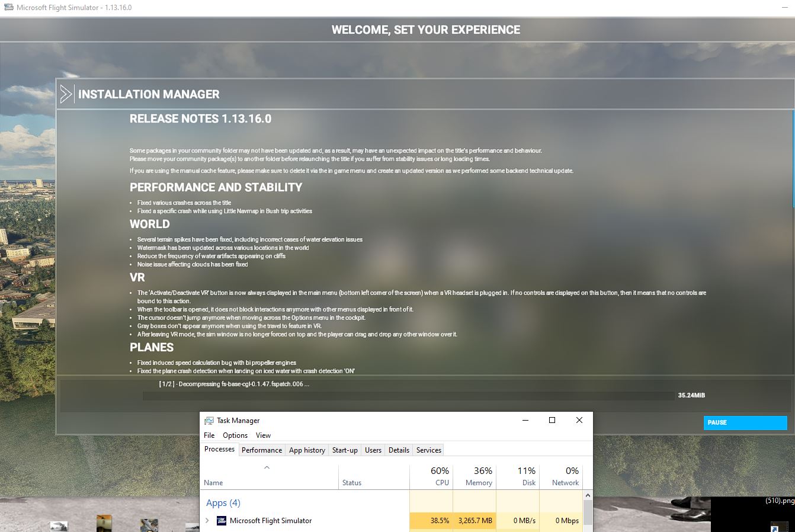Open the View menu in Task Manager
795x532 pixels.
click(x=263, y=435)
